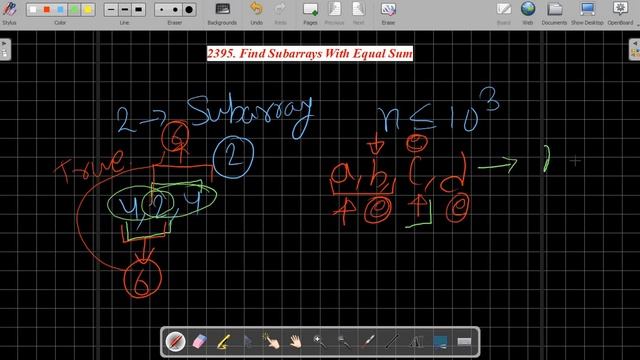
Task: Open the OpenBoard menu
Action: (x=620, y=13)
